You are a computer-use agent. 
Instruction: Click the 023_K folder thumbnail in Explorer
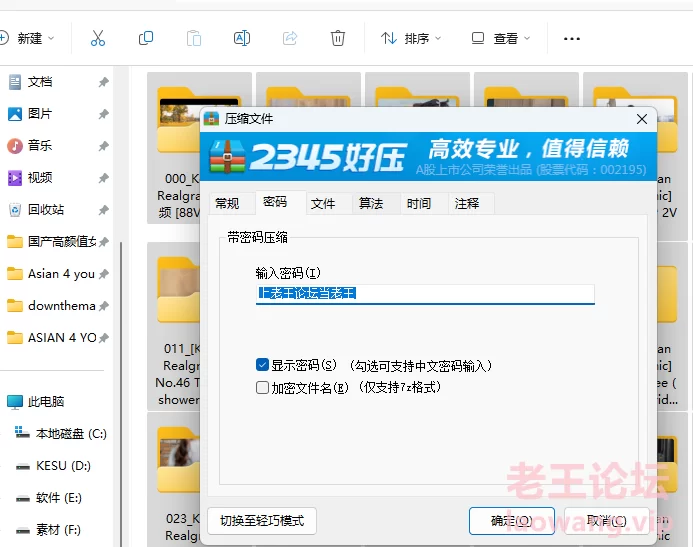coord(179,460)
